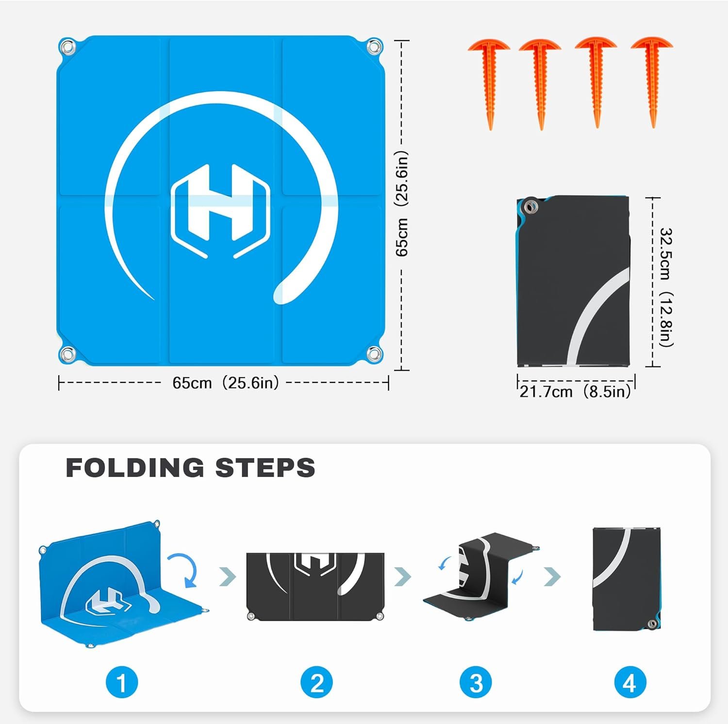
Task: Click the horizontal 65cm (25.6in) width label
Action: [x=226, y=383]
